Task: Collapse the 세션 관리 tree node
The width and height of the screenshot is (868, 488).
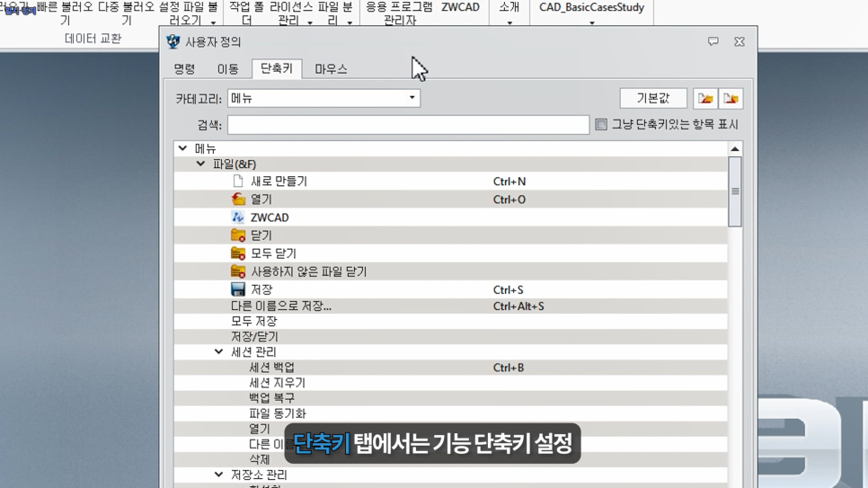Action: [x=218, y=351]
